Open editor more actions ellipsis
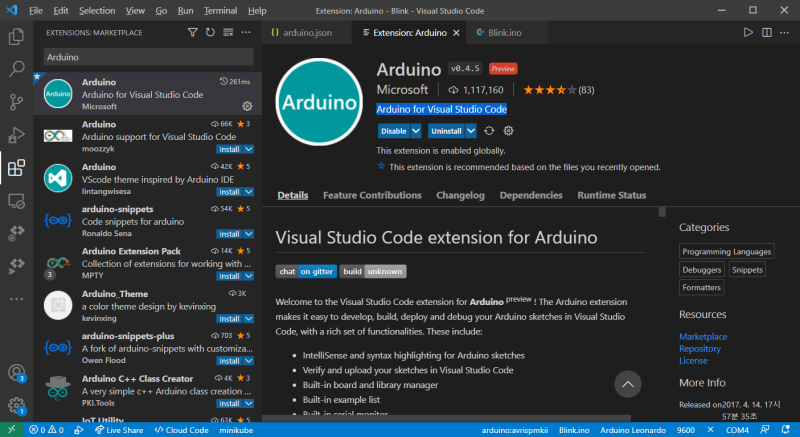The width and height of the screenshot is (800, 437). (x=785, y=33)
